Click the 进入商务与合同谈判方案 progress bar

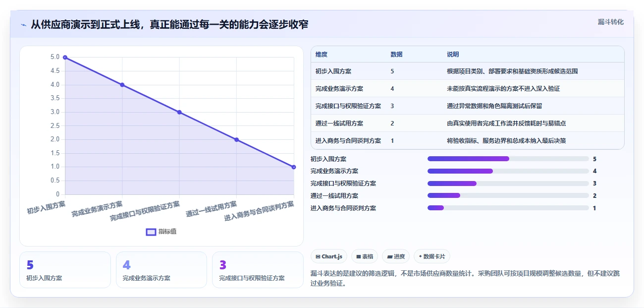508,208
